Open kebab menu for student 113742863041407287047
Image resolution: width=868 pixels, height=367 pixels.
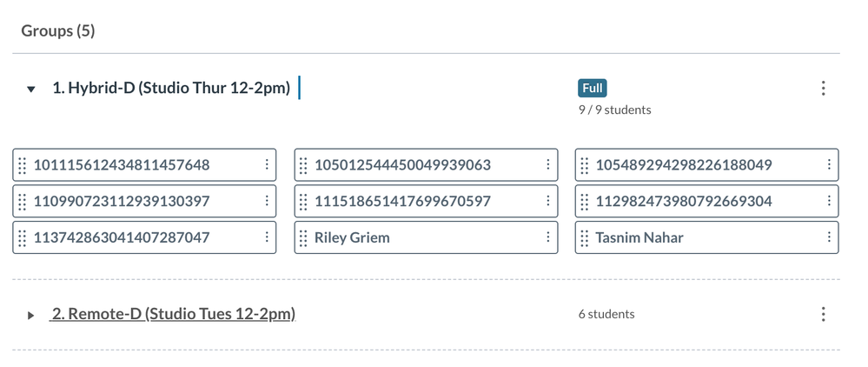pyautogui.click(x=267, y=237)
